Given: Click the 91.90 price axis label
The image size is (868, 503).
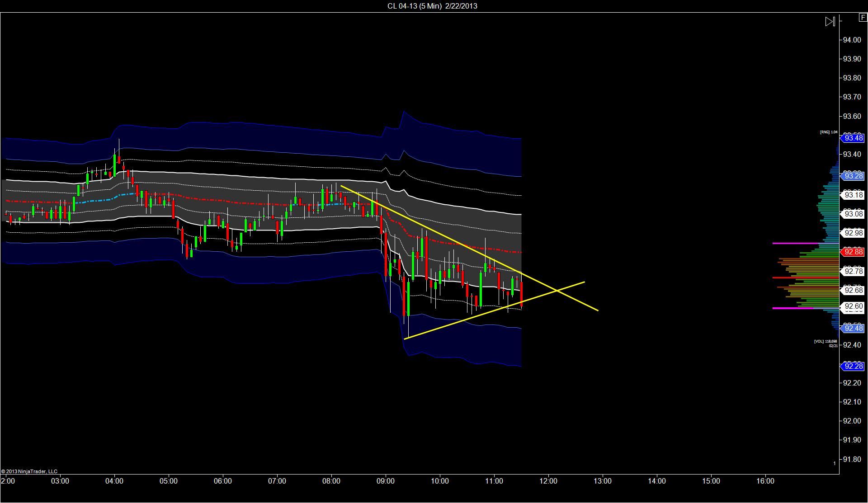Looking at the screenshot, I should [x=852, y=440].
